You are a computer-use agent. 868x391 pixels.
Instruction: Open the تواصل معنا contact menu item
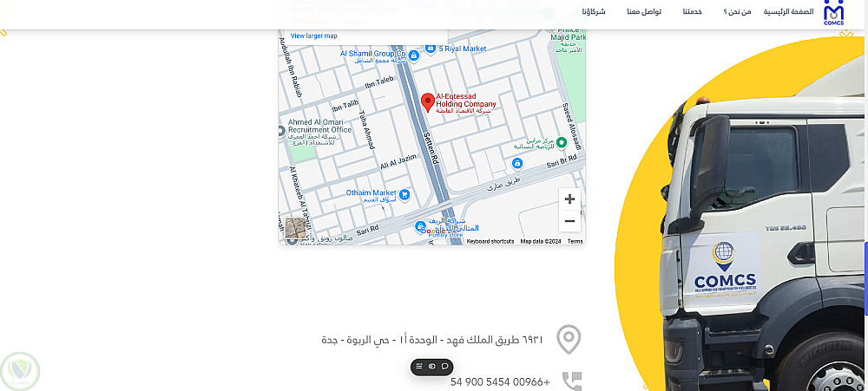pyautogui.click(x=644, y=11)
